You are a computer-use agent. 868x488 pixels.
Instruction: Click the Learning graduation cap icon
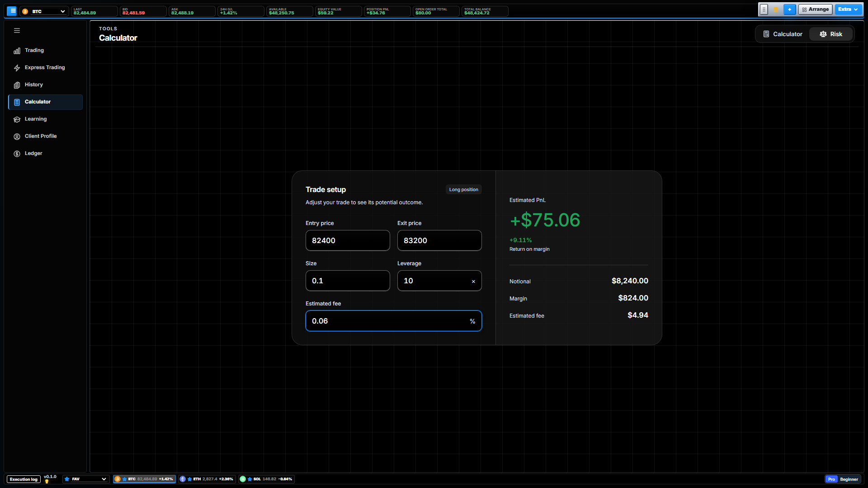tap(17, 119)
